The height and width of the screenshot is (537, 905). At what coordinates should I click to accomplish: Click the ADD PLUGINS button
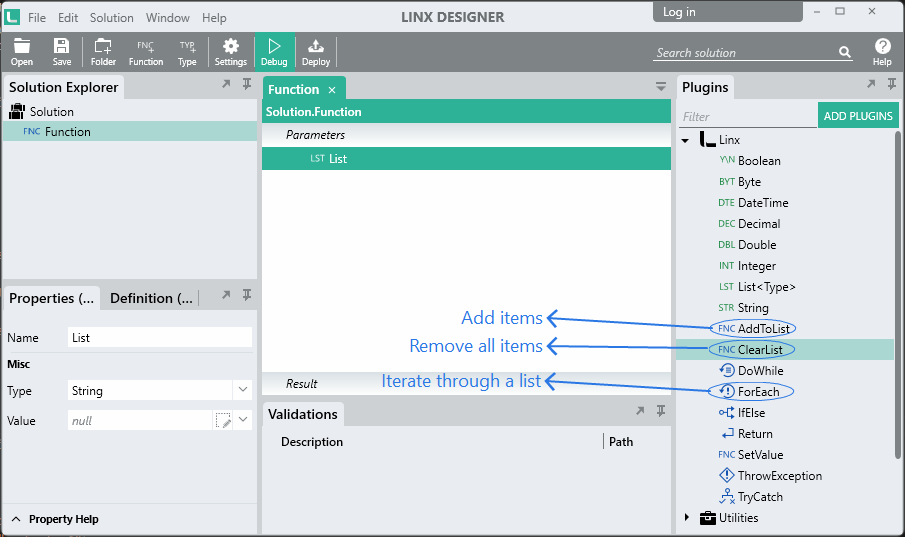858,115
